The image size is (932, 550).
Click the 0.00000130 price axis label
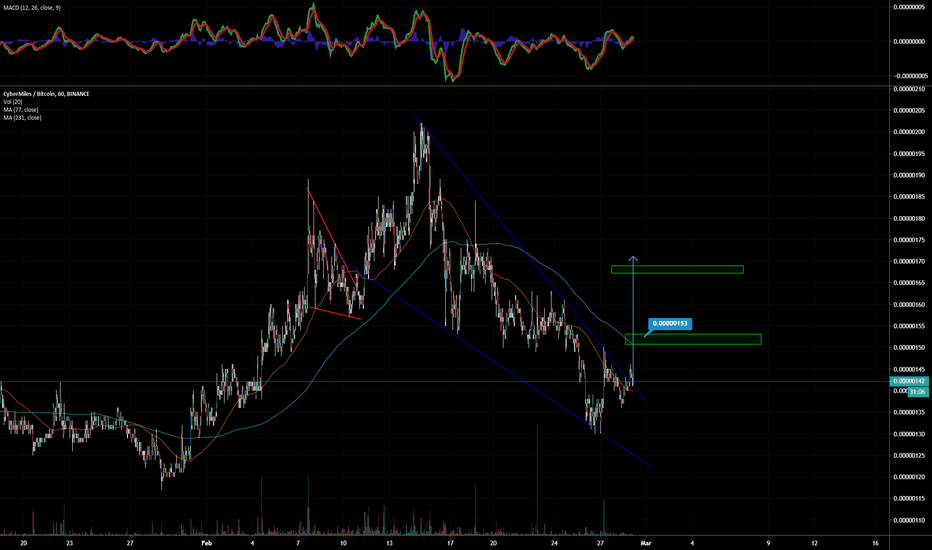[x=909, y=434]
